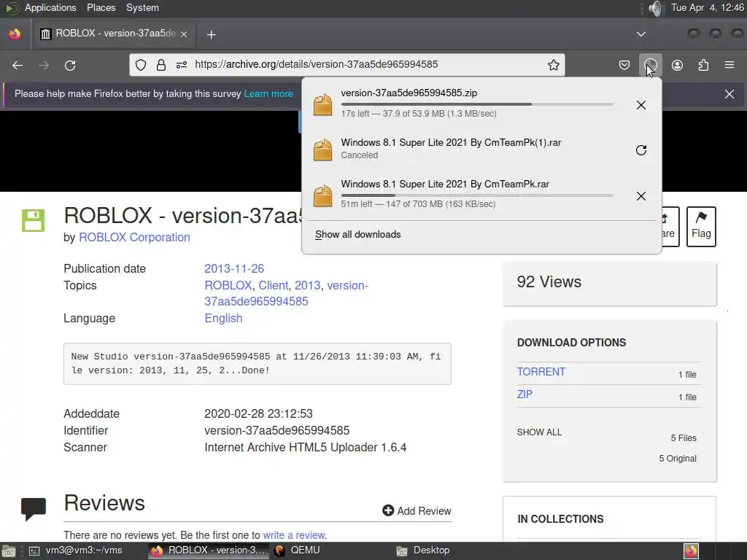Open the tracking protection shield icon
The image size is (747, 560).
[x=141, y=65]
